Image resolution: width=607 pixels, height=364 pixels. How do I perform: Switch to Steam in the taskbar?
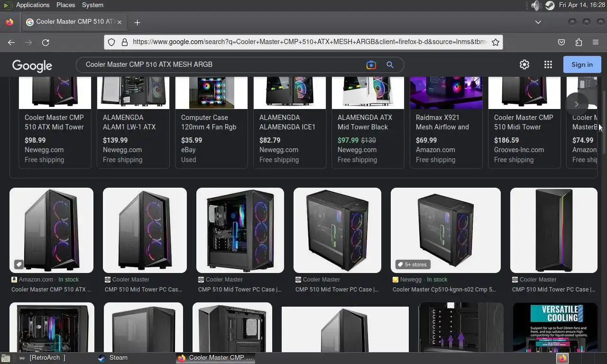coord(135,358)
